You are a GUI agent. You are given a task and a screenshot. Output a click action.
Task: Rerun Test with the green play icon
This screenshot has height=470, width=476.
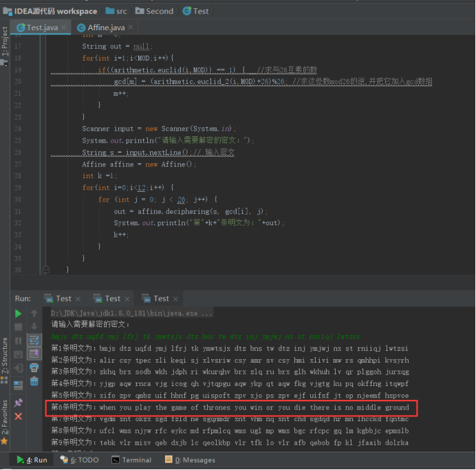(x=18, y=314)
